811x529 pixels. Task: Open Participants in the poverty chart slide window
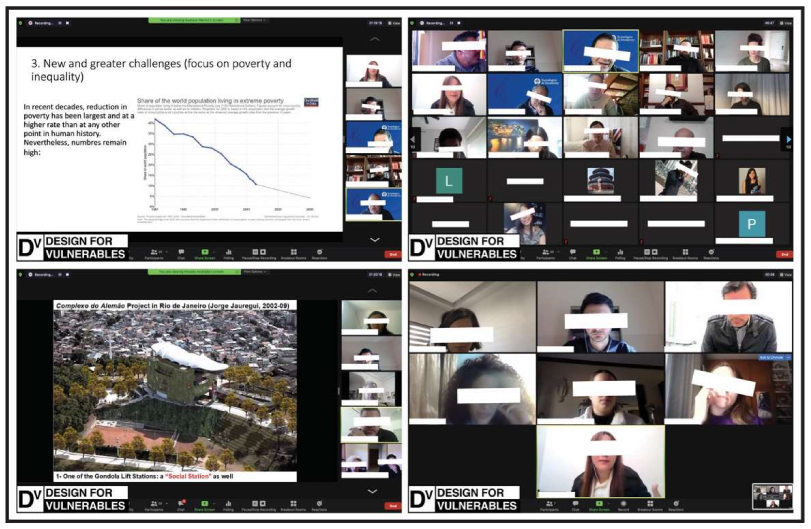pyautogui.click(x=154, y=253)
